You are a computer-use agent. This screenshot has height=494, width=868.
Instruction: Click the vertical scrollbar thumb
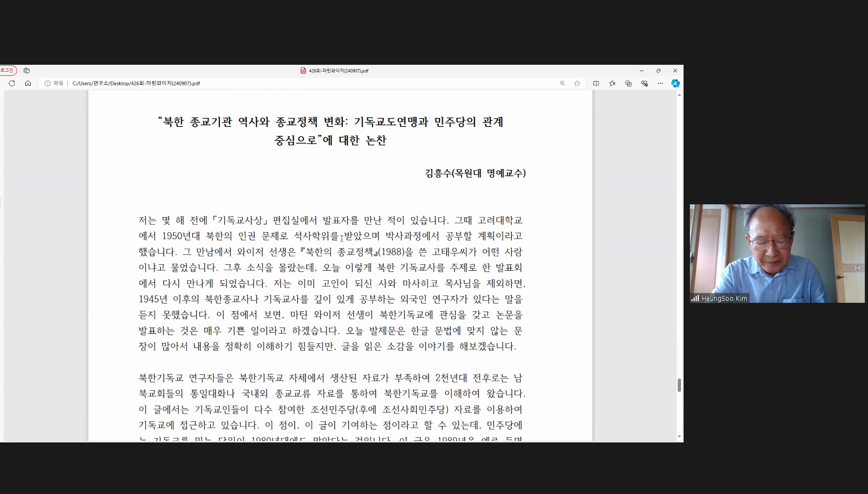679,385
